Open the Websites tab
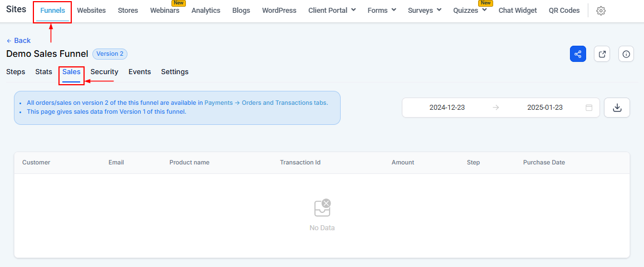Image resolution: width=644 pixels, height=267 pixels. (x=91, y=10)
